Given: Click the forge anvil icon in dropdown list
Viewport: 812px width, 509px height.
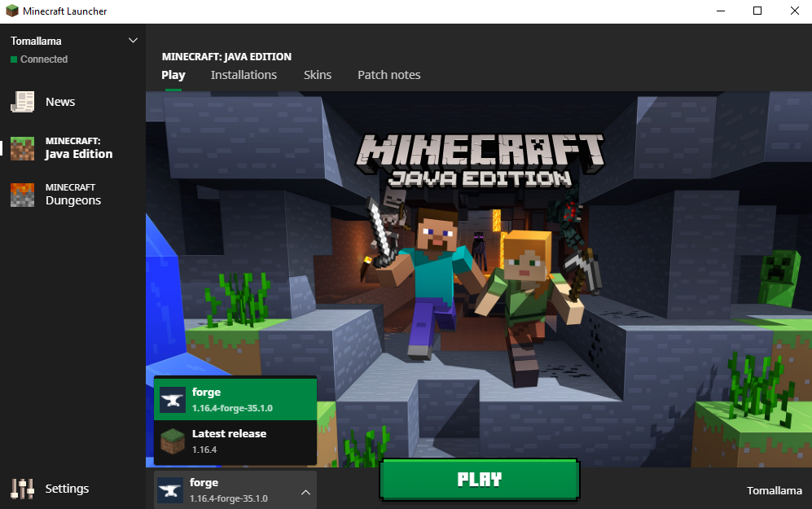Looking at the screenshot, I should [173, 400].
